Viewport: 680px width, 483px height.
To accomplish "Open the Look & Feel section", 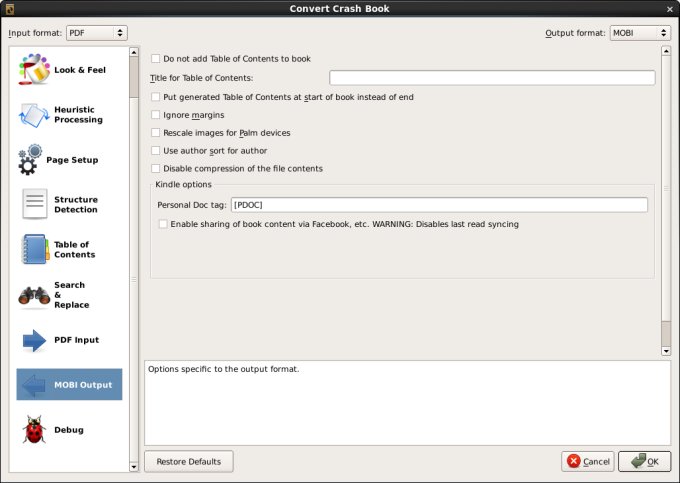I will point(80,70).
